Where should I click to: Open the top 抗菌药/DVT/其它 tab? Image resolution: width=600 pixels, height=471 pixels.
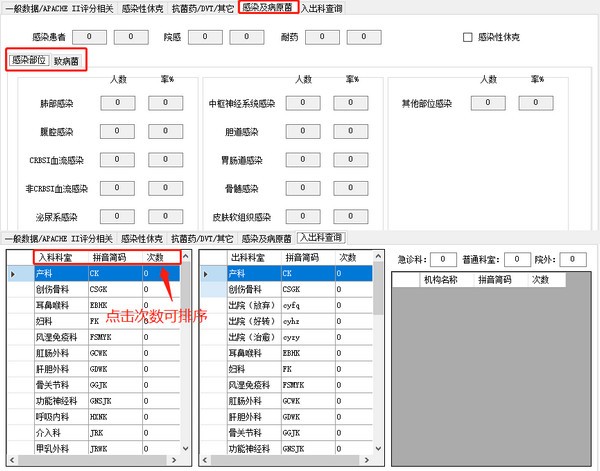pos(203,8)
